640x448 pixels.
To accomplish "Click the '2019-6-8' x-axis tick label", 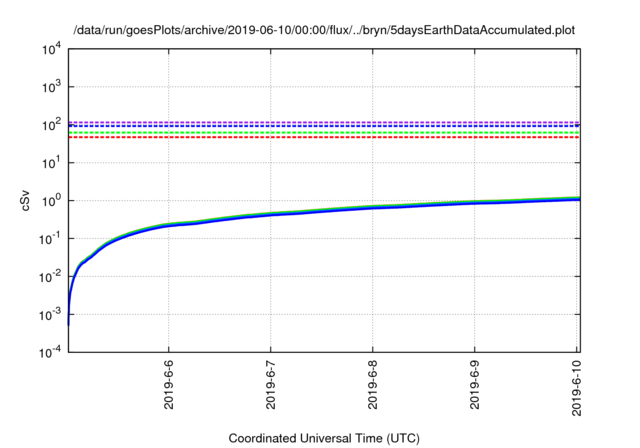I will point(373,384).
